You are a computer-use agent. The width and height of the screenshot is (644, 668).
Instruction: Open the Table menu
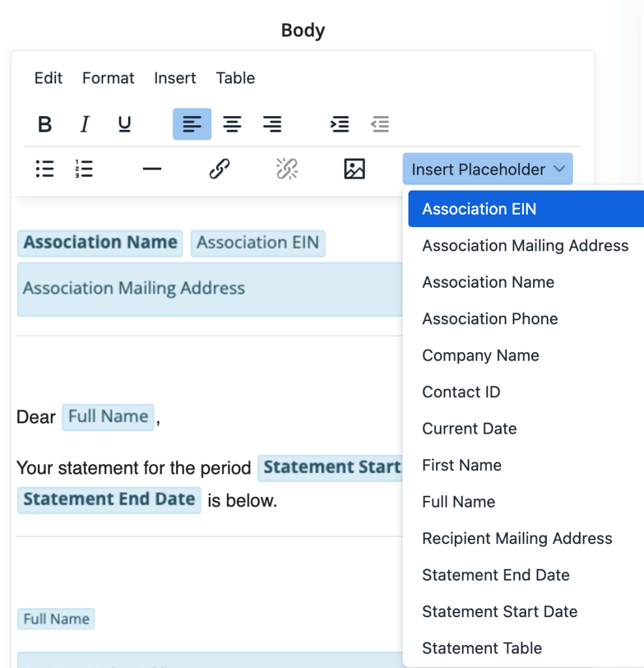point(235,78)
